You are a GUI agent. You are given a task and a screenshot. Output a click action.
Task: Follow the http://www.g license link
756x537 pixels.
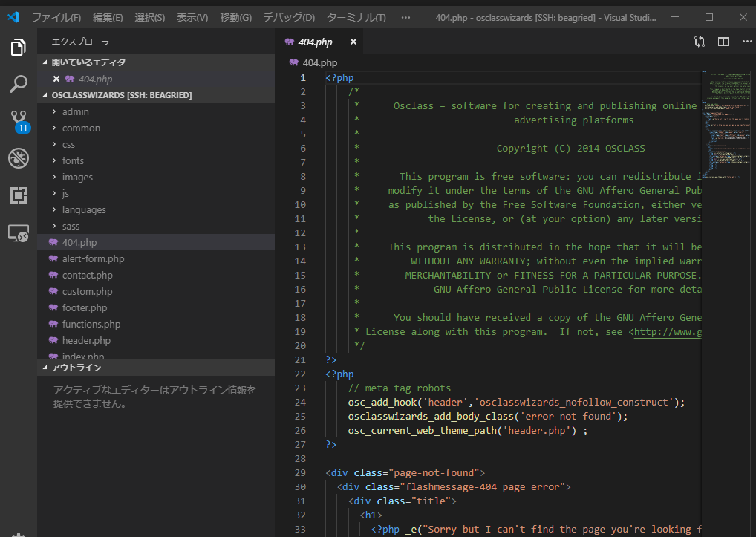click(x=668, y=332)
